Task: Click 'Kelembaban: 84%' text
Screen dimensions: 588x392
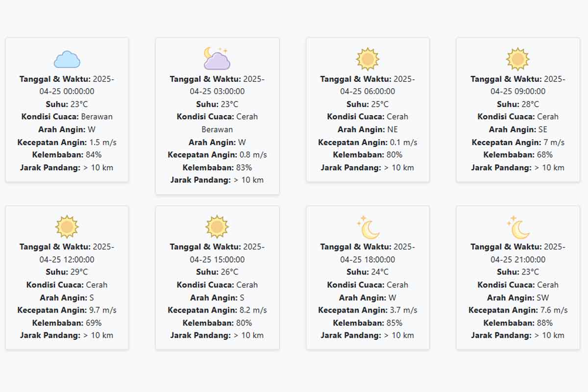Action: click(67, 155)
